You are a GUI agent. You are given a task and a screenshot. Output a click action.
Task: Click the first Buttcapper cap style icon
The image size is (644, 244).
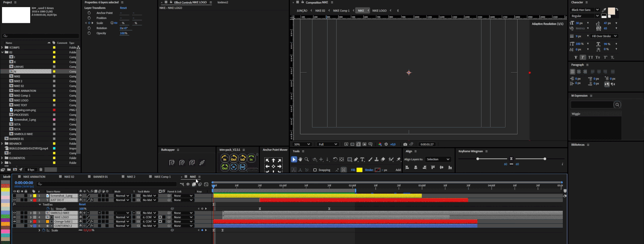click(172, 163)
